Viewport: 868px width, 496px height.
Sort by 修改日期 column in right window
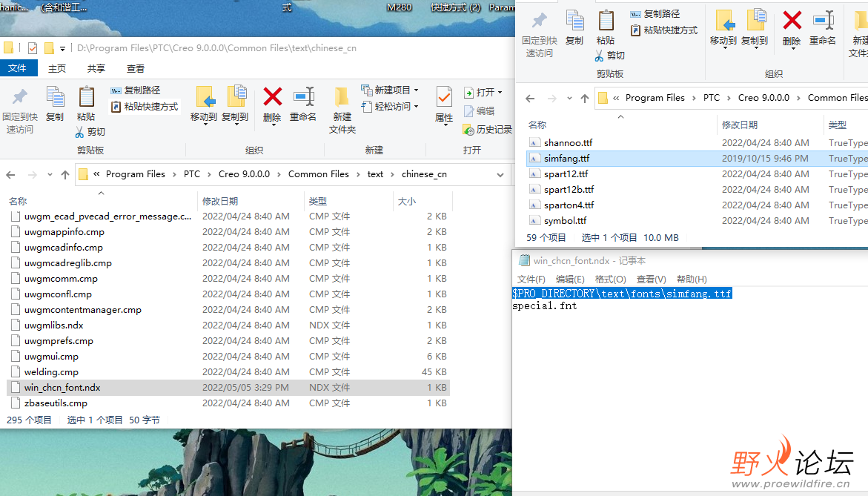pyautogui.click(x=740, y=125)
